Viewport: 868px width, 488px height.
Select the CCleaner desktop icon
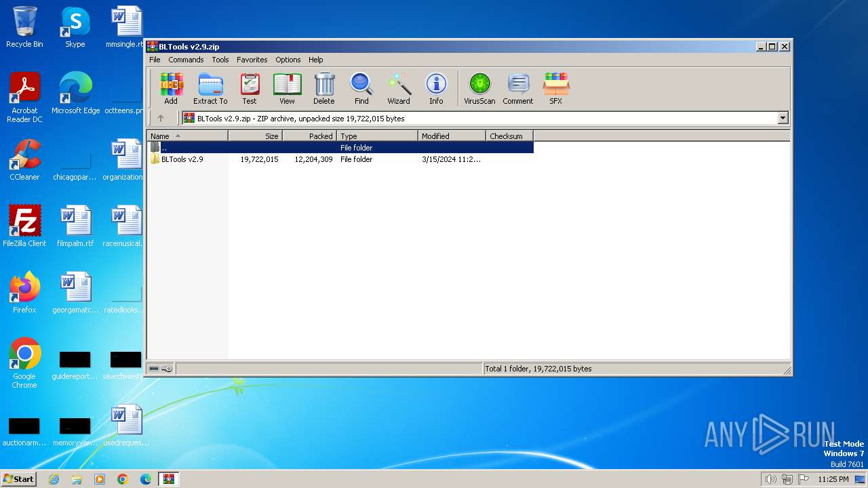click(x=24, y=159)
